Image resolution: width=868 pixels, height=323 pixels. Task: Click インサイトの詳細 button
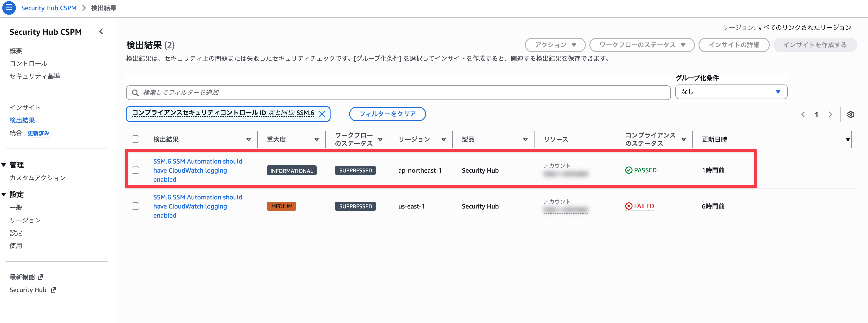(734, 45)
